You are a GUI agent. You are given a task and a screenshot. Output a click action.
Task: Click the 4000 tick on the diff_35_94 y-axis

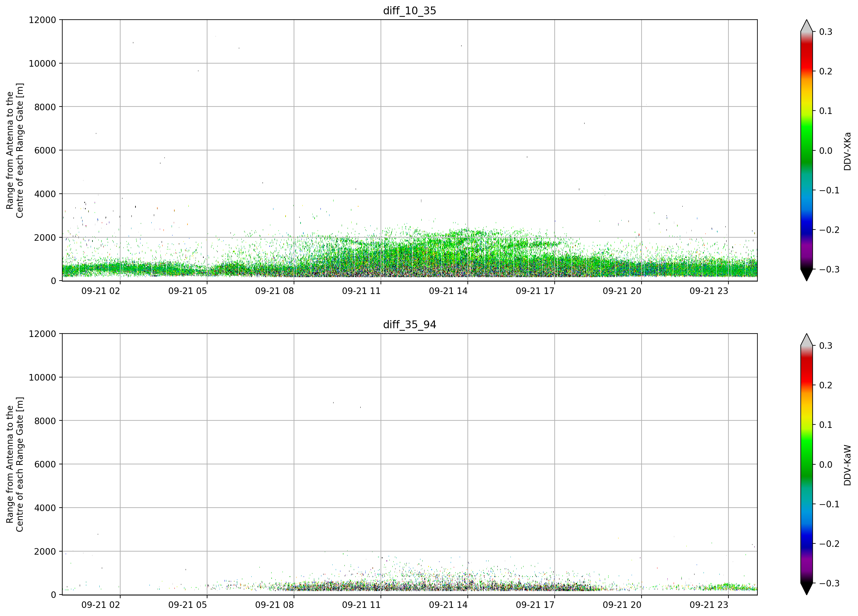pyautogui.click(x=45, y=508)
